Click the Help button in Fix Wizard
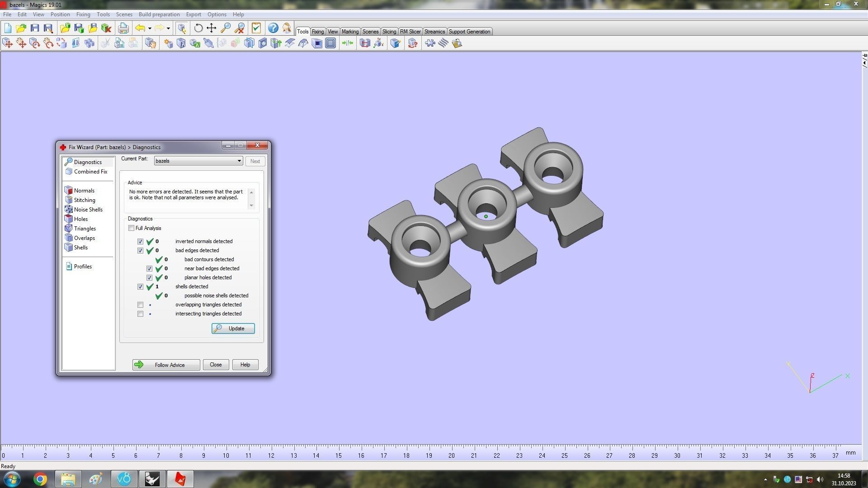 tap(245, 365)
